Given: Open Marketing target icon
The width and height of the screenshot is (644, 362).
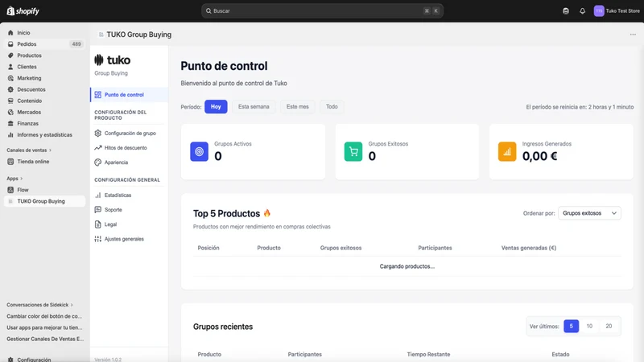Looking at the screenshot, I should click(10, 78).
